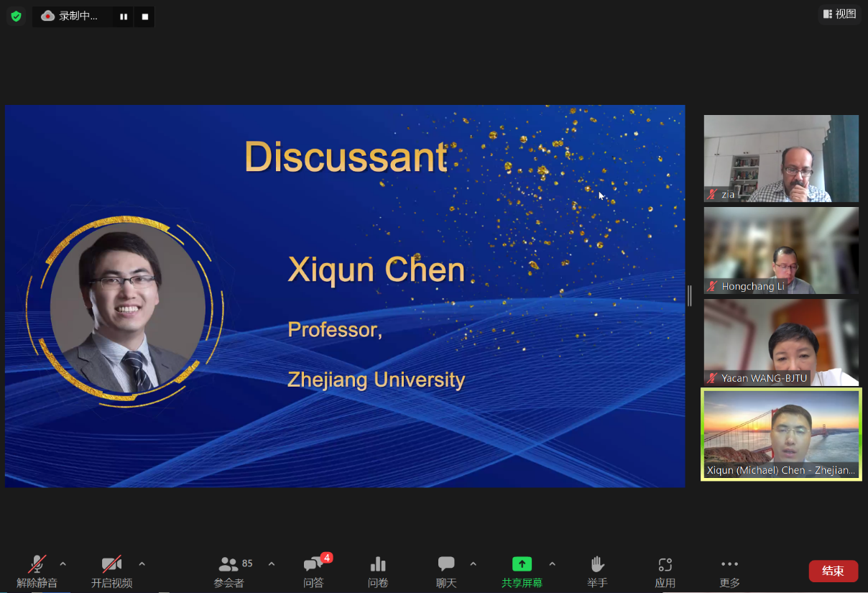868x593 pixels.
Task: Expand video options arrow beside 开启视频
Action: click(142, 564)
